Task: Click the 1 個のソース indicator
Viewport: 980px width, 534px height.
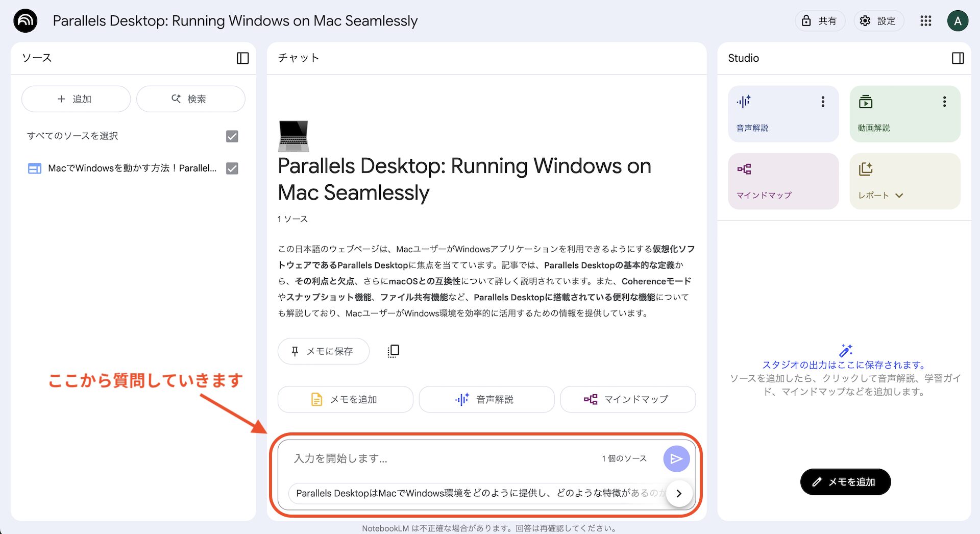Action: pyautogui.click(x=624, y=458)
